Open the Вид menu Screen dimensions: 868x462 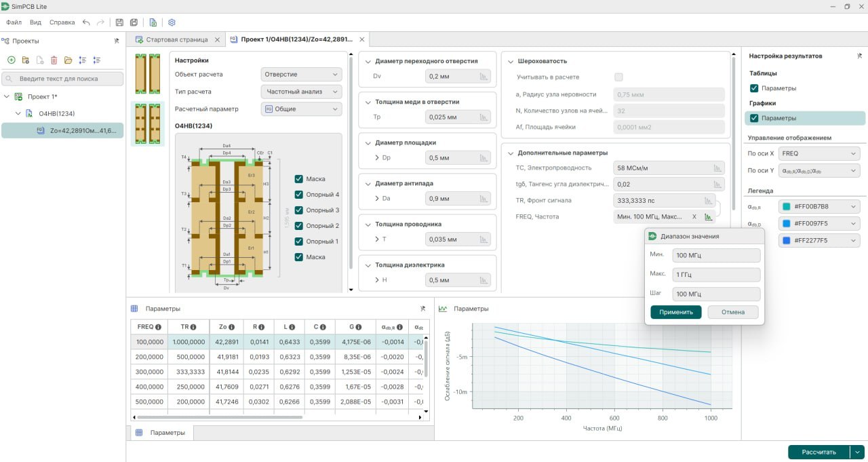pos(35,22)
